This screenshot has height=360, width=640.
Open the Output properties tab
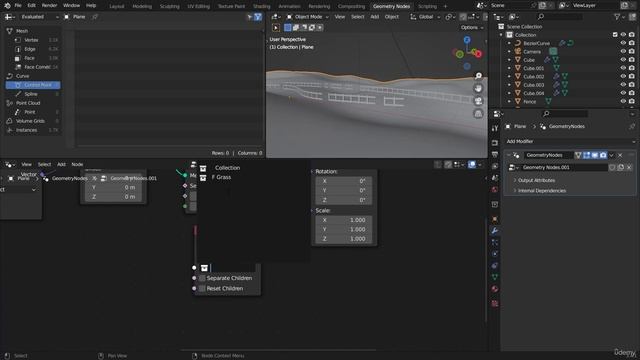click(x=495, y=154)
